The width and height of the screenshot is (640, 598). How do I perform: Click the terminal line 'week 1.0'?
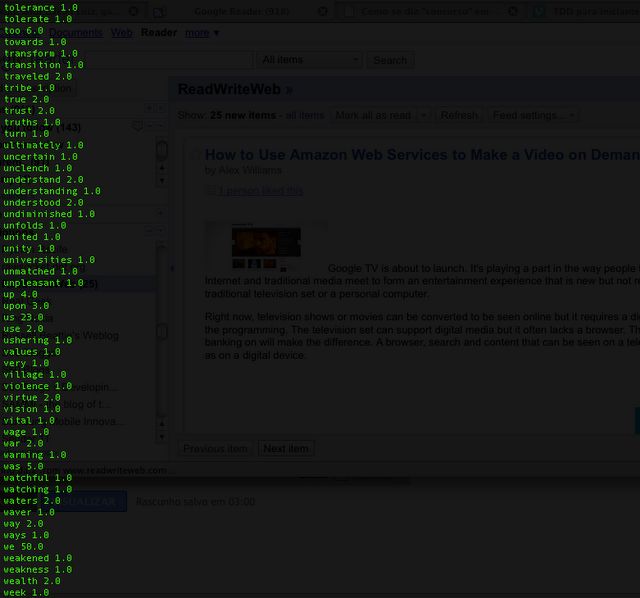(27, 592)
